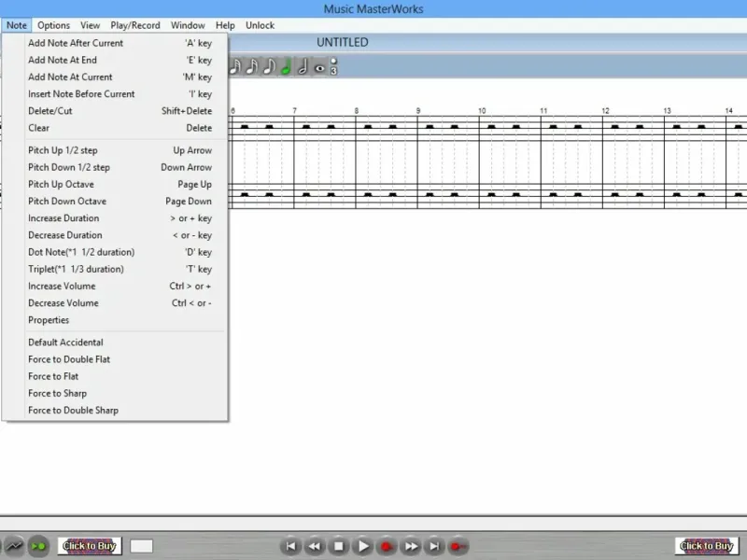
Task: Select Increase Volume
Action: (x=115, y=287)
